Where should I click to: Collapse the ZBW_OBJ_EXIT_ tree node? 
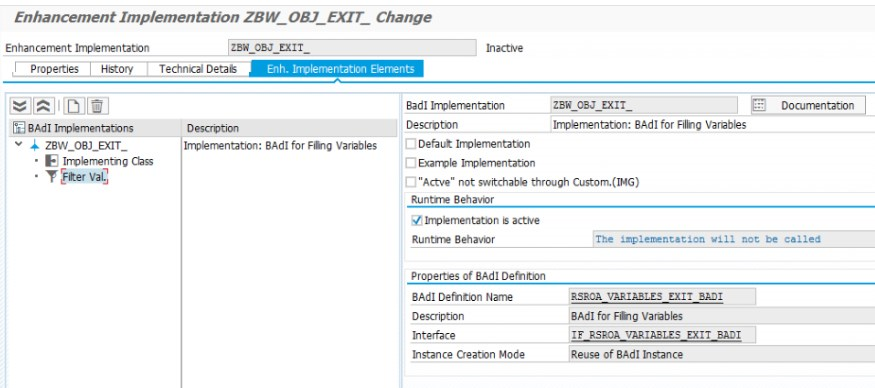(19, 145)
